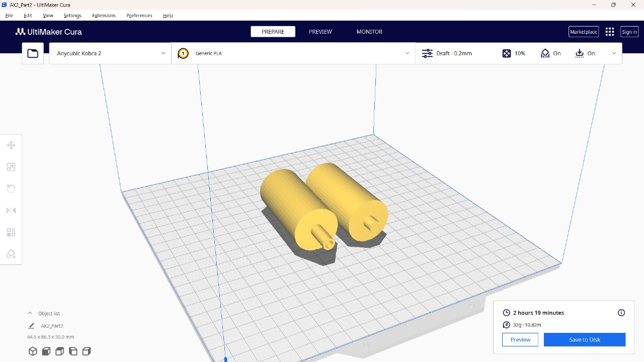Click the print time clock icon
This screenshot has width=644, height=362.
click(507, 313)
